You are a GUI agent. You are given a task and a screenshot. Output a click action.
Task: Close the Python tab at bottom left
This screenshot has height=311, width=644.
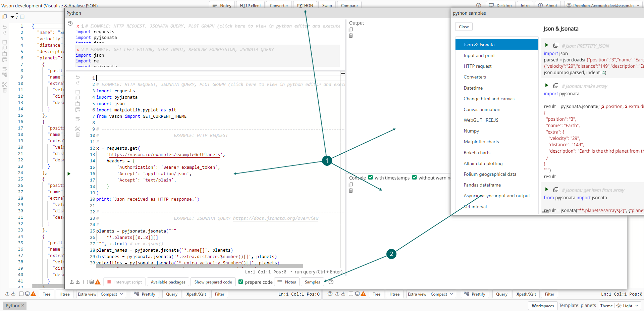point(23,306)
